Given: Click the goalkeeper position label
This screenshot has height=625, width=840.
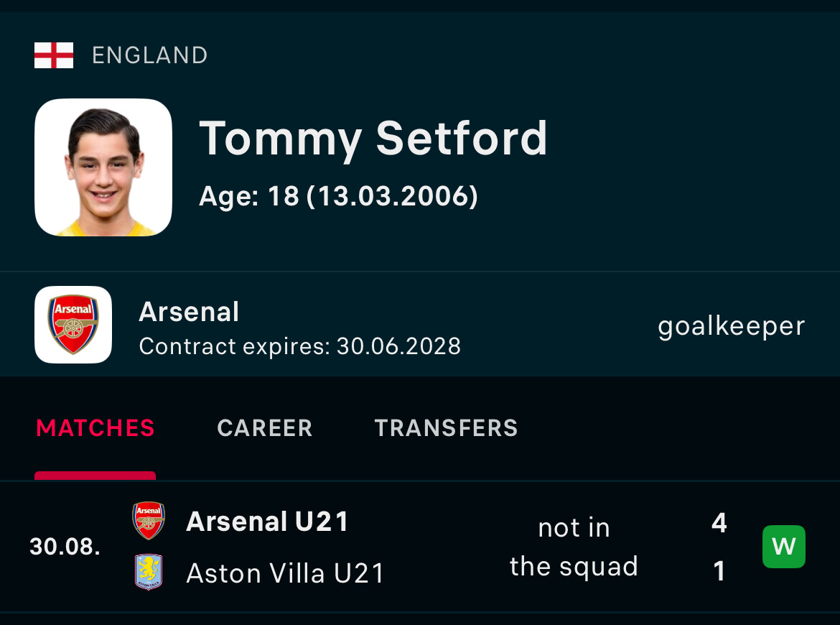Looking at the screenshot, I should [731, 326].
